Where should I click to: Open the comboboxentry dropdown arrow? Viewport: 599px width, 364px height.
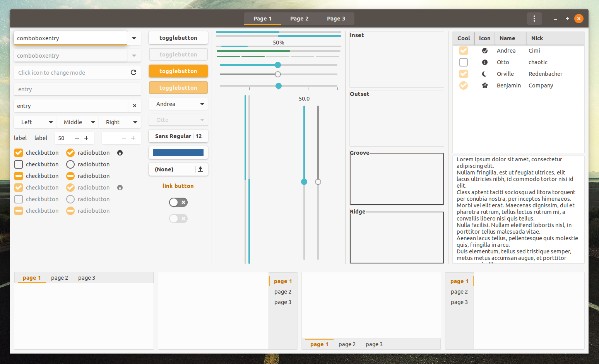tap(134, 38)
